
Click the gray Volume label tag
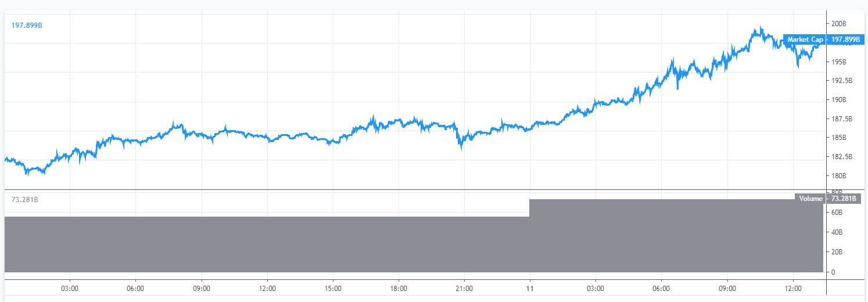point(810,199)
